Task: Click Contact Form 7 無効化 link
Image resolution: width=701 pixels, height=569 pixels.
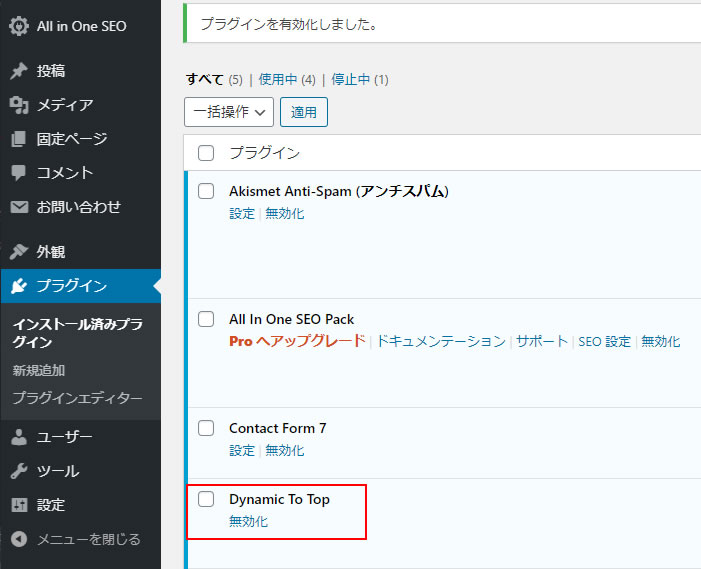Action: click(x=285, y=450)
